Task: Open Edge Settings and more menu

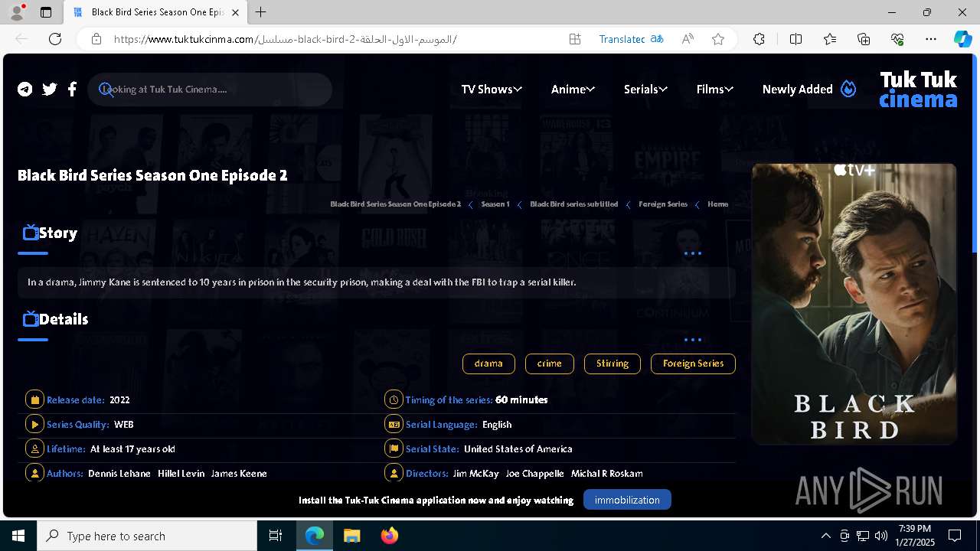Action: coord(931,39)
